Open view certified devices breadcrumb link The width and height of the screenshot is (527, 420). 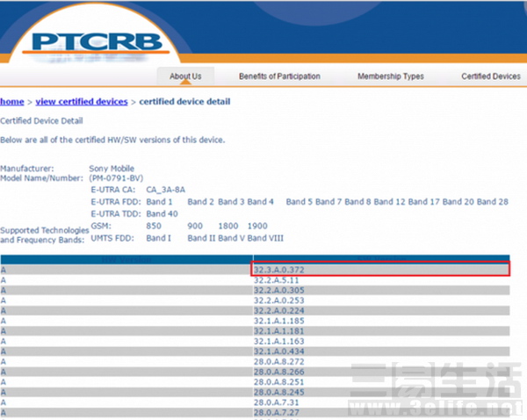82,102
